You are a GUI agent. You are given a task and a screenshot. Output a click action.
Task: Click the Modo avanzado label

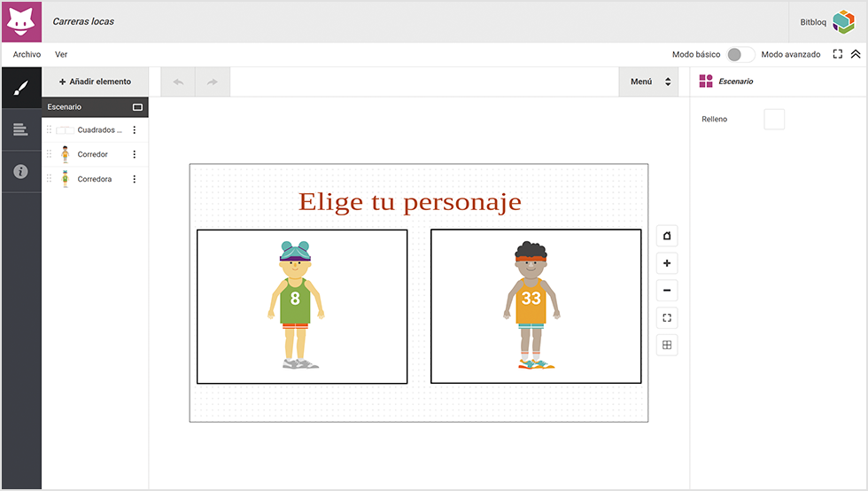[790, 54]
